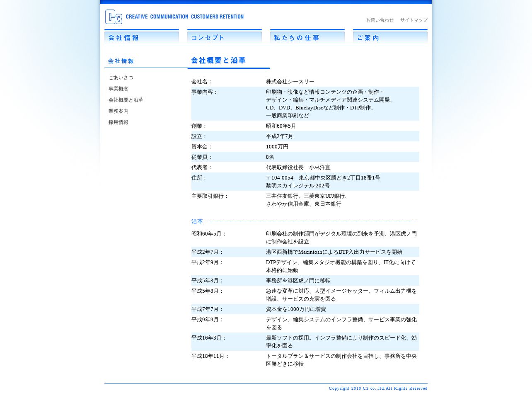Click the employee count 8名
This screenshot has height=403, width=532.
(x=270, y=157)
